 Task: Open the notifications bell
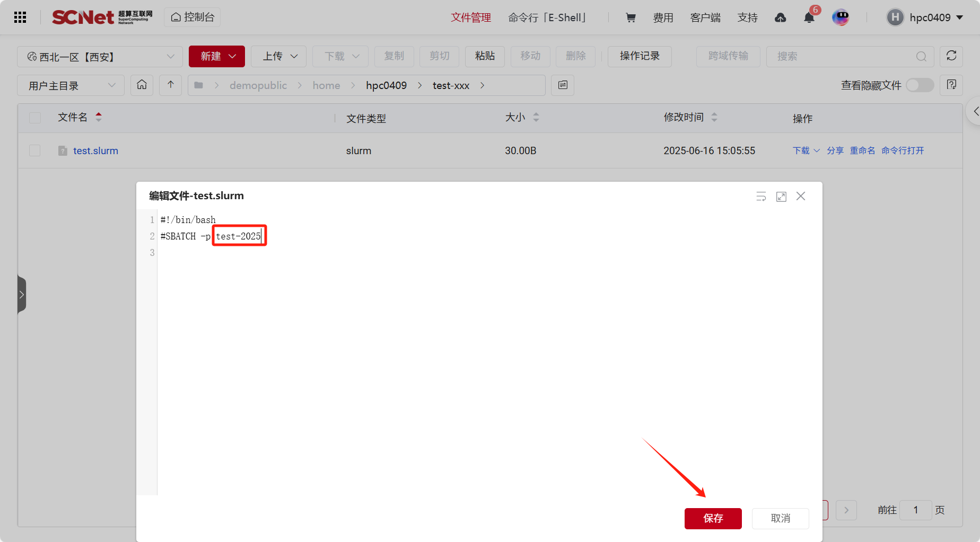click(x=809, y=18)
